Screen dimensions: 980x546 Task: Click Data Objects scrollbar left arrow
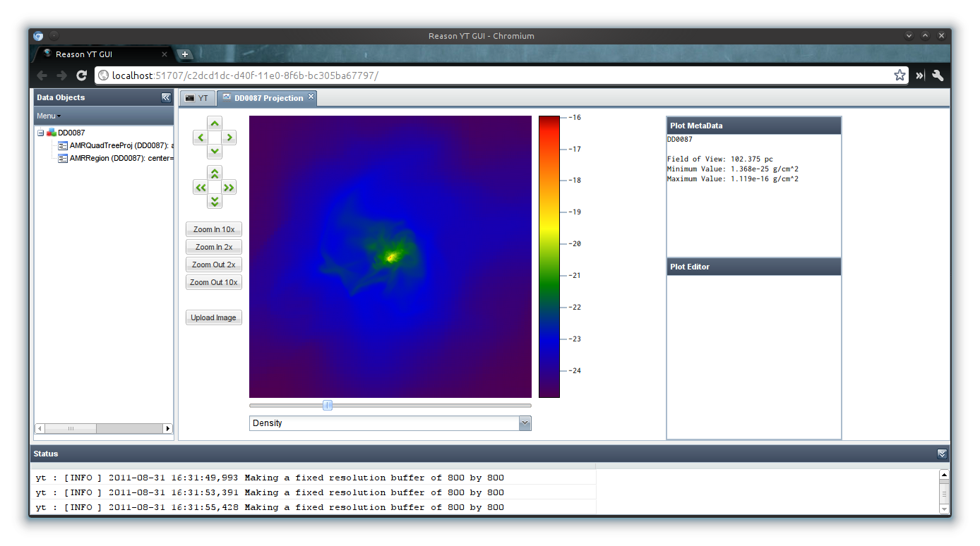coord(40,428)
